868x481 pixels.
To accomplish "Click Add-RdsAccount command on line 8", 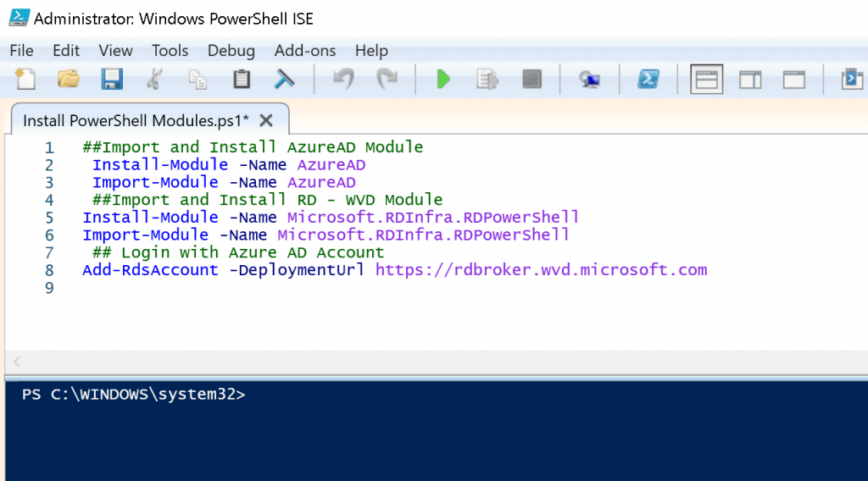I will coord(150,270).
